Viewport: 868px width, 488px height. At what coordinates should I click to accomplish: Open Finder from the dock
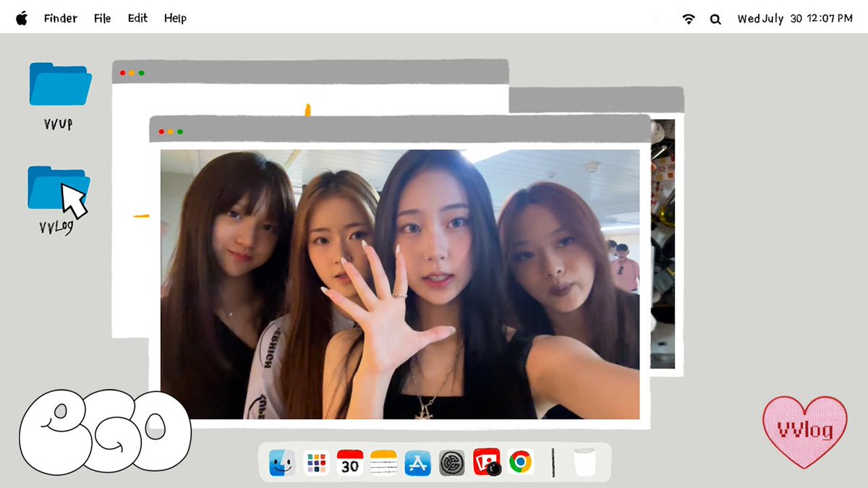coord(281,463)
